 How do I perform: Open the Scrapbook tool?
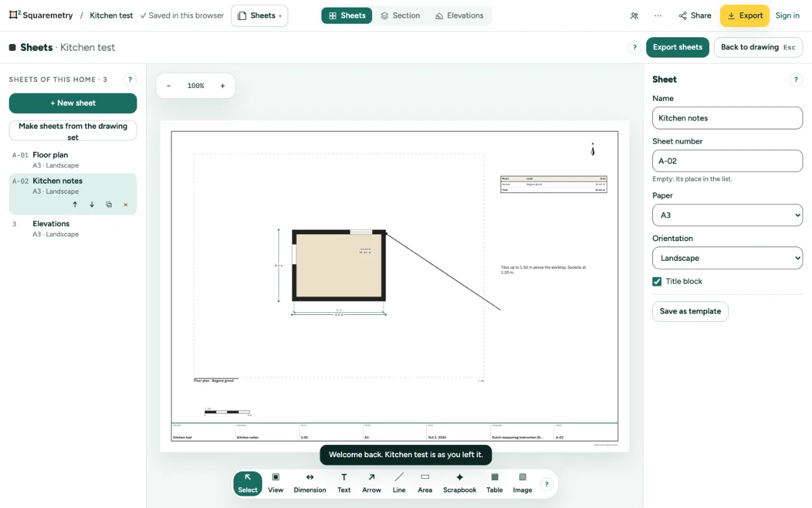click(x=459, y=484)
